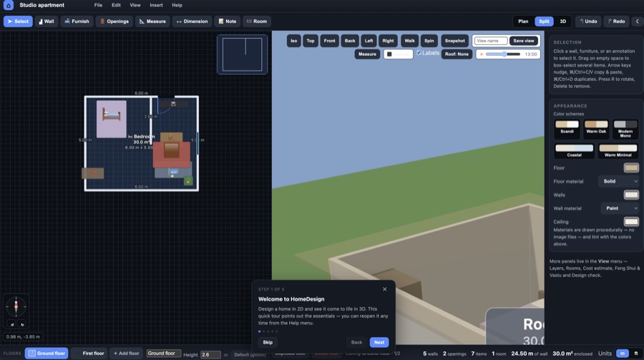This screenshot has height=360, width=644.
Task: Toggle Spin mode in 3D view
Action: [429, 41]
